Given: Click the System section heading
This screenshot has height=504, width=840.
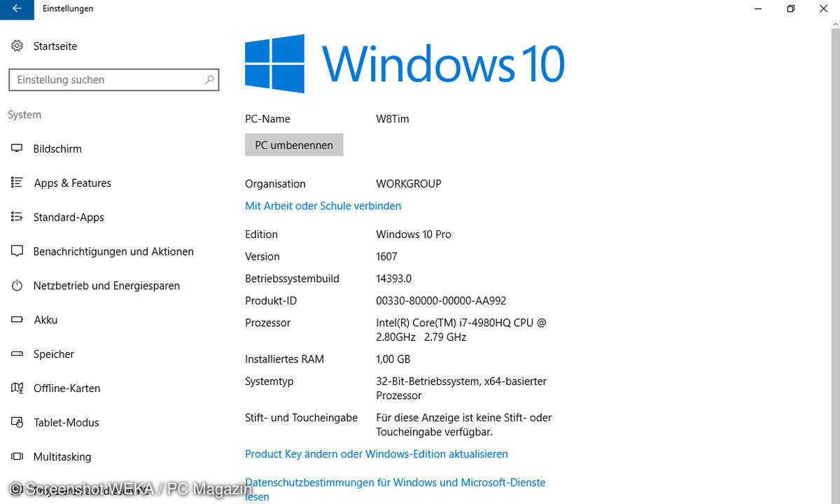Looking at the screenshot, I should [24, 115].
